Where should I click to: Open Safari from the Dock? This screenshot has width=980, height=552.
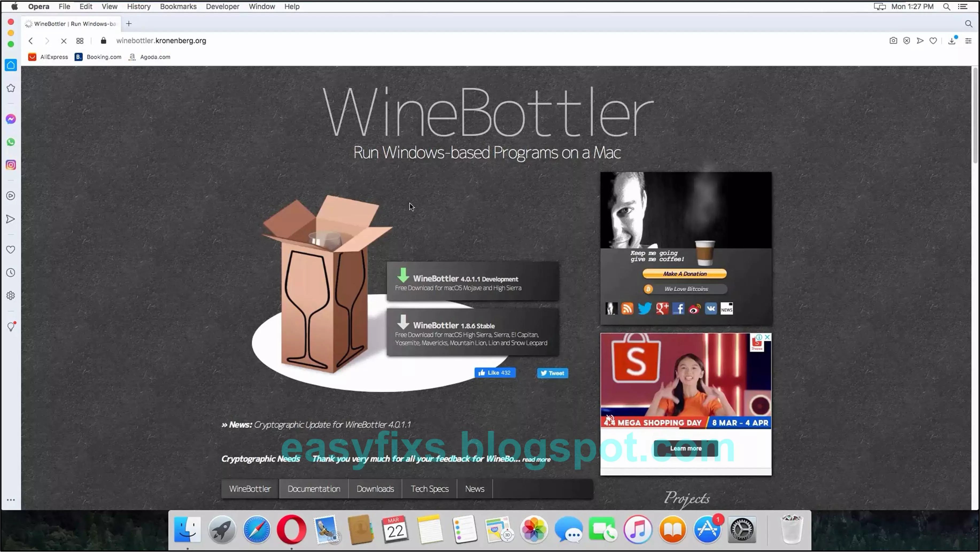tap(257, 529)
